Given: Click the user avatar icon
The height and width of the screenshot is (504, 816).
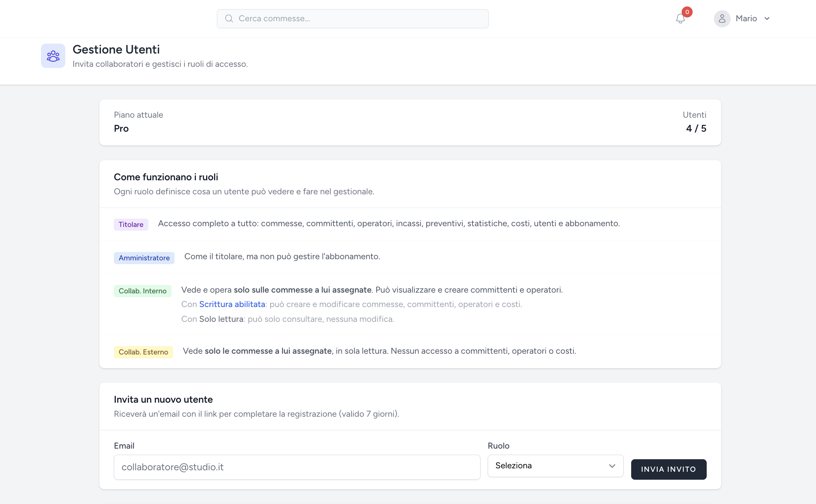Looking at the screenshot, I should [722, 19].
